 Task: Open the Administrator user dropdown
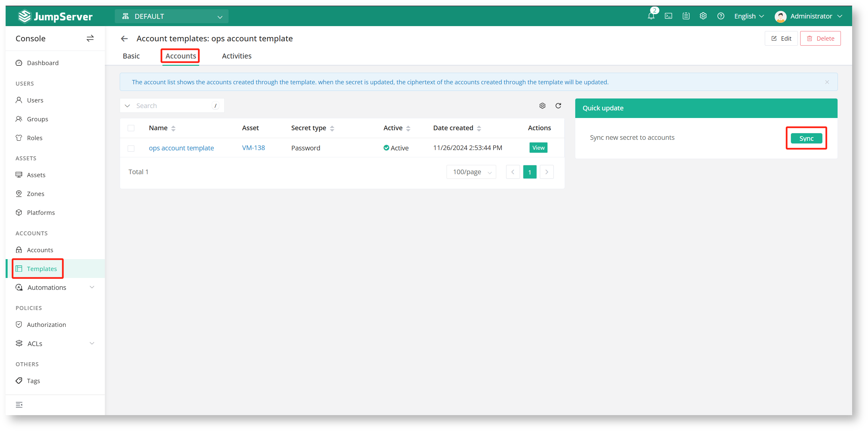click(816, 16)
